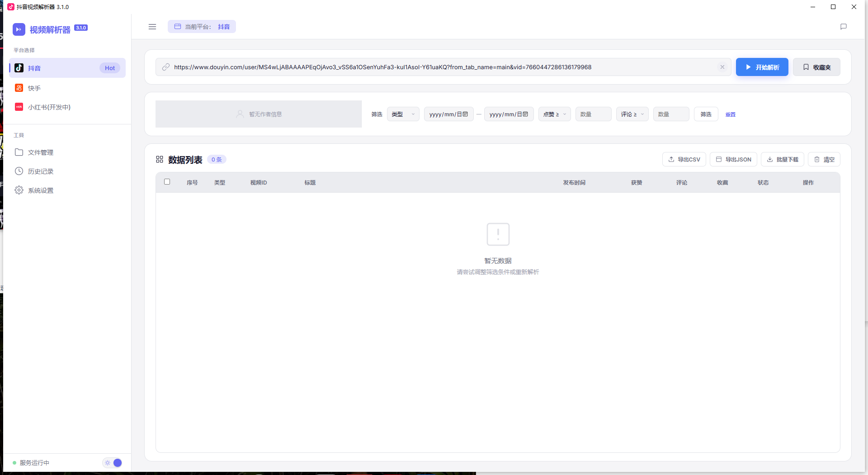Apply filters with the 筛选 button

pos(706,114)
